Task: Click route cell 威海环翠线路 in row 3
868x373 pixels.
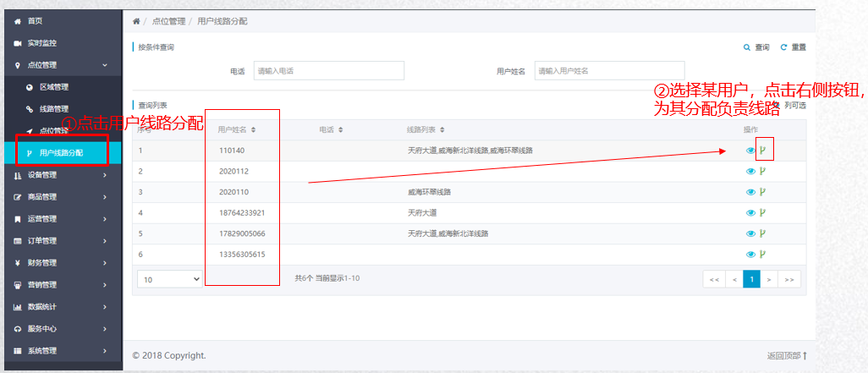Action: pyautogui.click(x=429, y=192)
